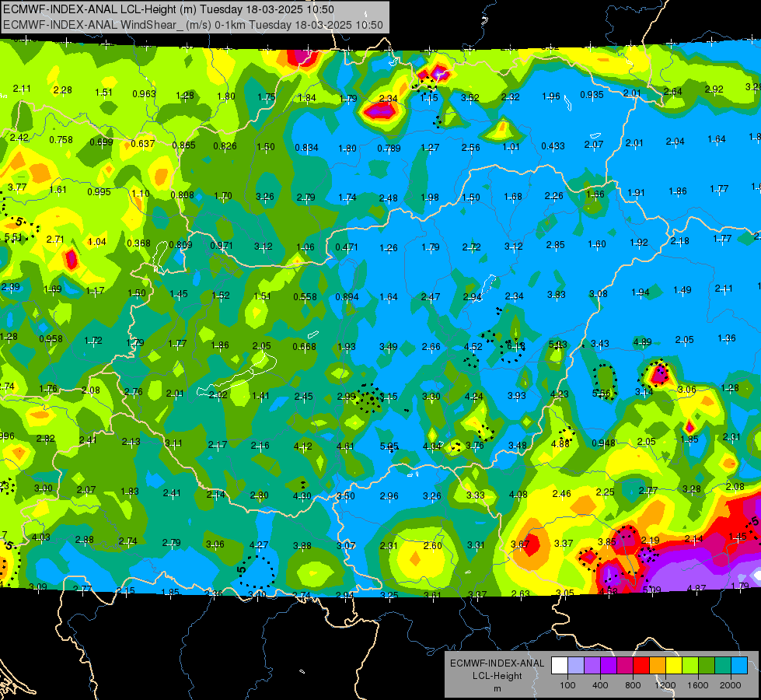Screen dimensions: 761x700
Task: Click the lime green legend swatch
Action: click(690, 665)
